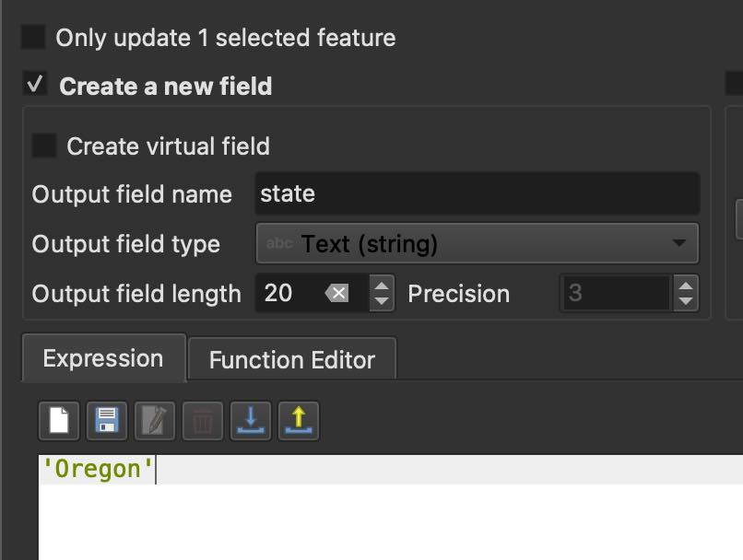Click the Output field name text box
The width and height of the screenshot is (743, 560).
click(x=477, y=194)
